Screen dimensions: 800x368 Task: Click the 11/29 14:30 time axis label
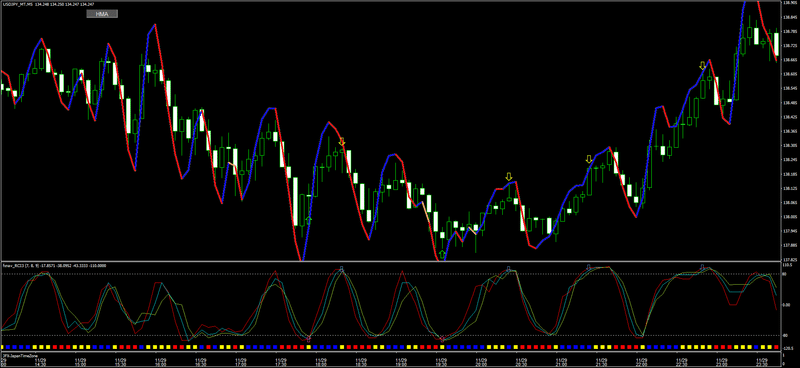(x=41, y=362)
